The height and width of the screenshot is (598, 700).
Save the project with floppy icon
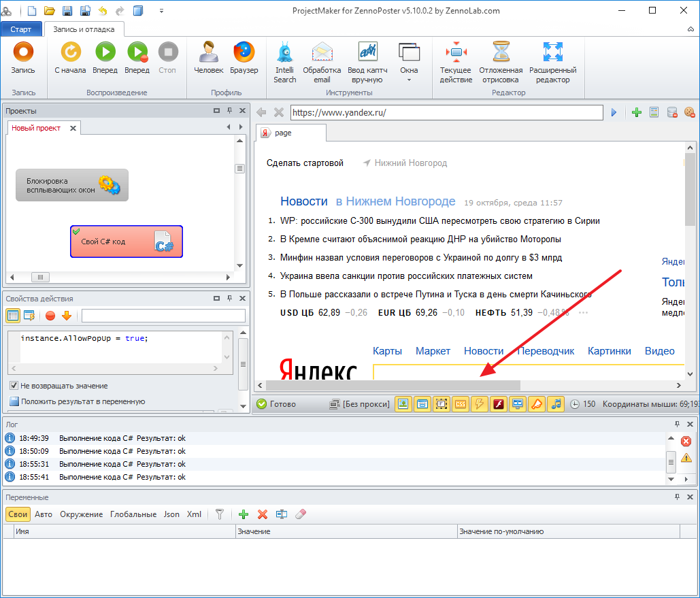tap(67, 10)
